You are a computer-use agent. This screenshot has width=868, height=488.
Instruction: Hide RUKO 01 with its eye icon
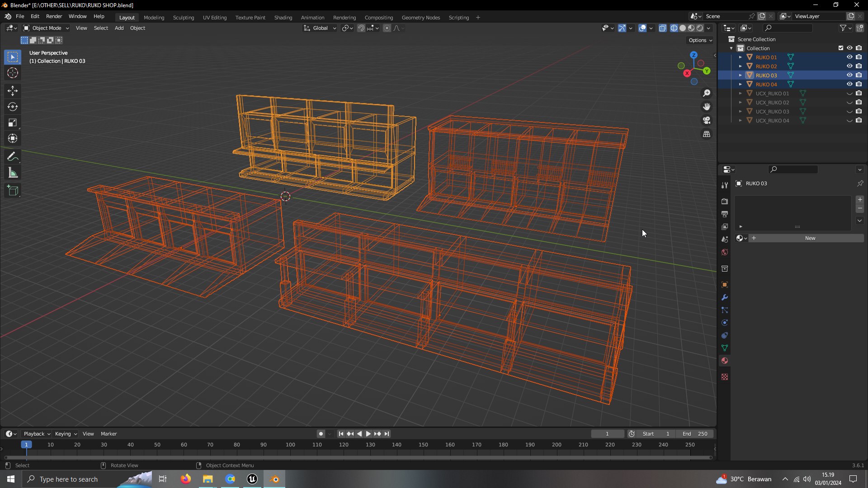click(849, 57)
